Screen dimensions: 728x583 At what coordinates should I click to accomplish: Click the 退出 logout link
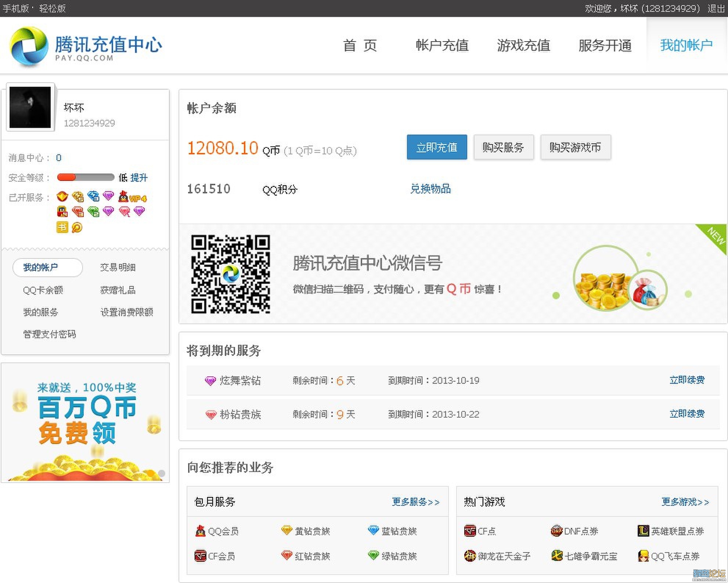716,8
